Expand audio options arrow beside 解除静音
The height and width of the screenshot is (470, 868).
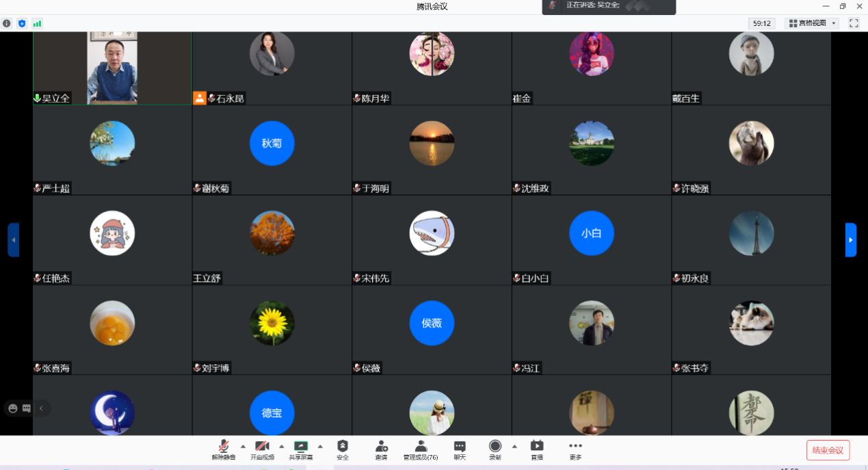coord(243,445)
